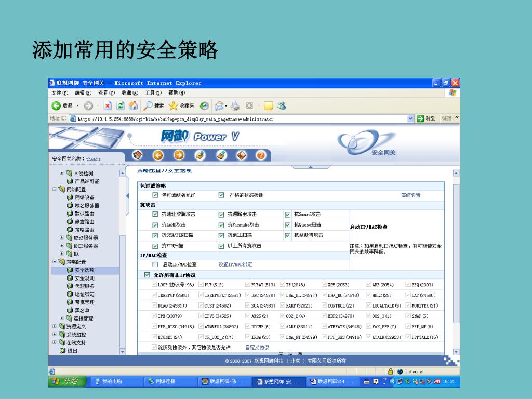
Task: Click the IE Home icon
Action: pyautogui.click(x=133, y=106)
